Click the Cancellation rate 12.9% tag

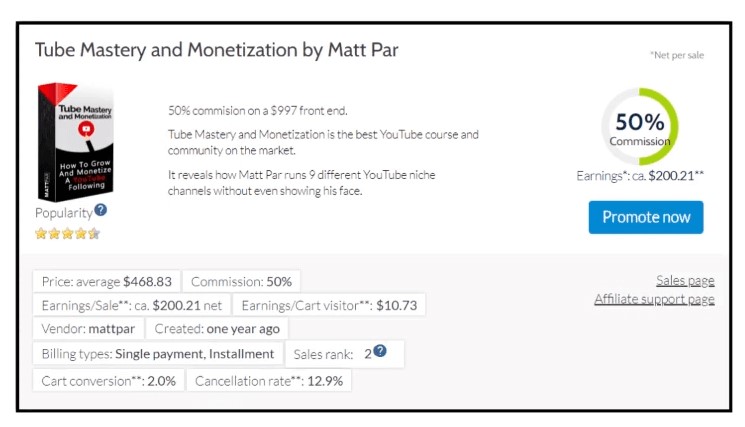[x=269, y=380]
